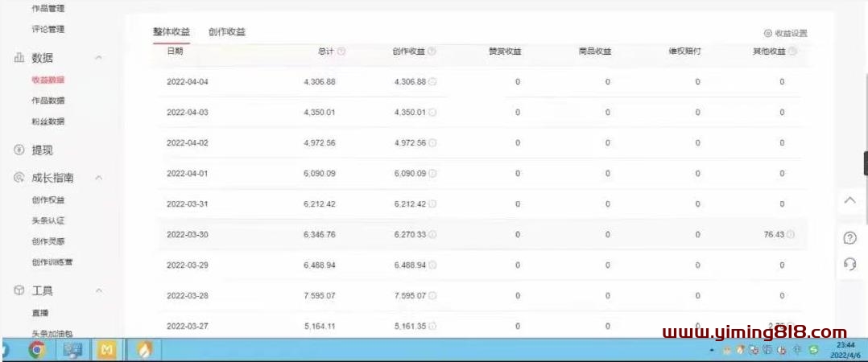The width and height of the screenshot is (868, 362).
Task: Click the 2022-04-03 date cell
Action: point(188,112)
